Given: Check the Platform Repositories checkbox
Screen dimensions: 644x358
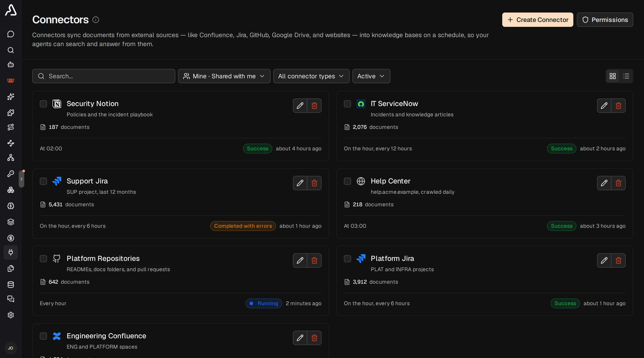Looking at the screenshot, I should point(44,259).
